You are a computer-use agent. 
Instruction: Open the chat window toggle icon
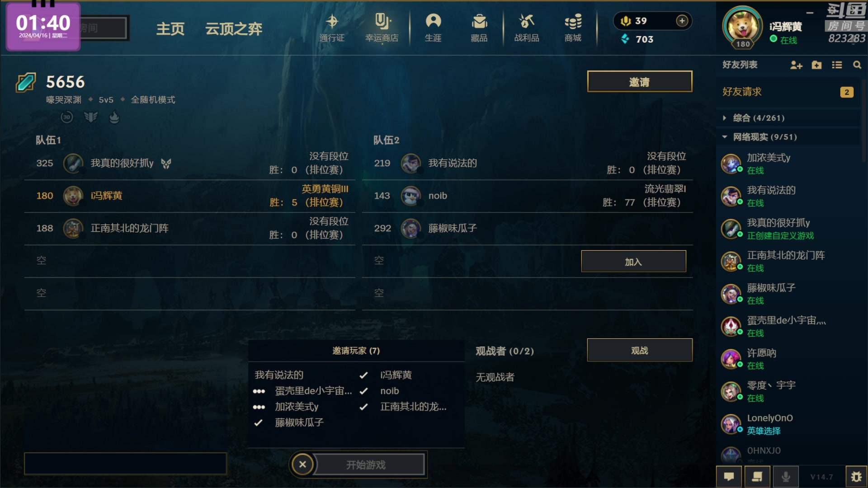pyautogui.click(x=729, y=477)
